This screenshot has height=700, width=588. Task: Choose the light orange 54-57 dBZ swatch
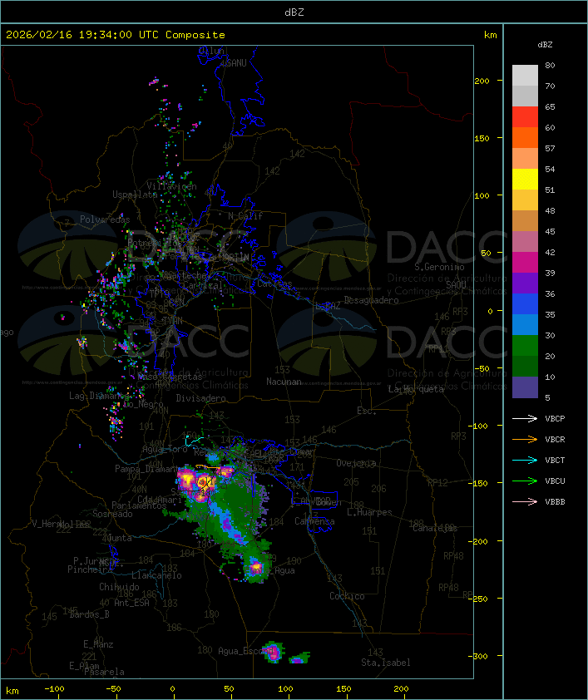point(525,159)
